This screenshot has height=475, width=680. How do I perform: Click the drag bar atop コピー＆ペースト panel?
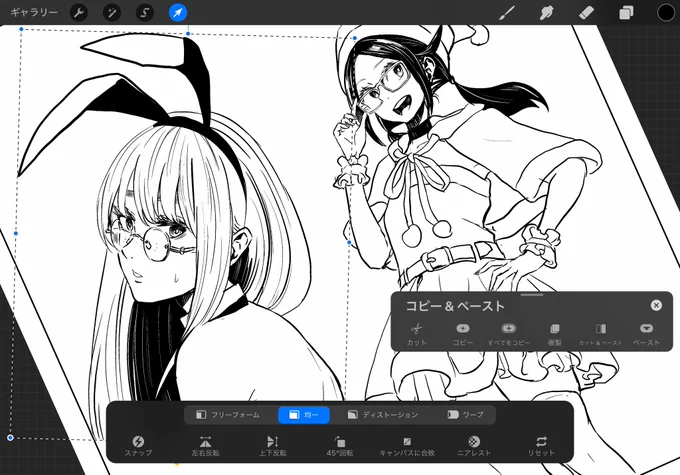pyautogui.click(x=532, y=295)
